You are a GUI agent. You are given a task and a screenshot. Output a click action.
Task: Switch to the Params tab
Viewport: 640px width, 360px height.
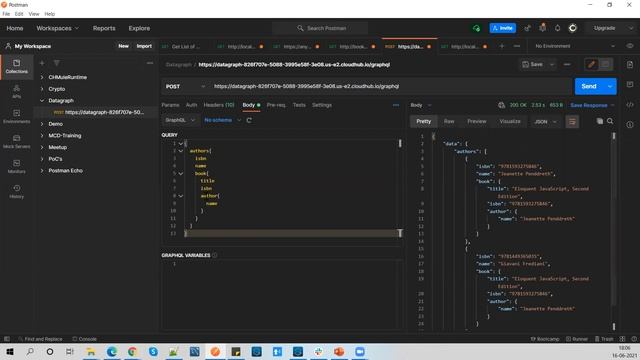170,105
